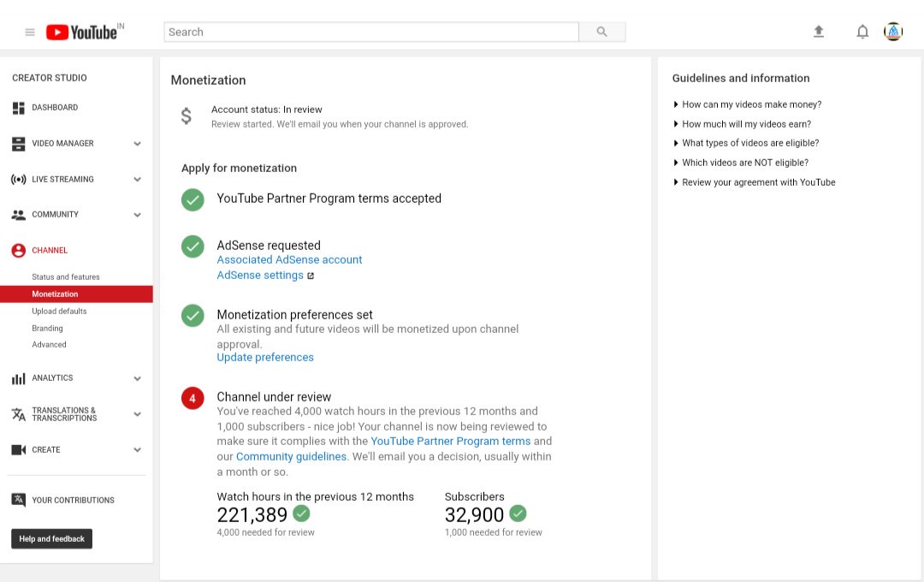924x582 pixels.
Task: Open YouTube Partner Program terms link
Action: pos(451,441)
